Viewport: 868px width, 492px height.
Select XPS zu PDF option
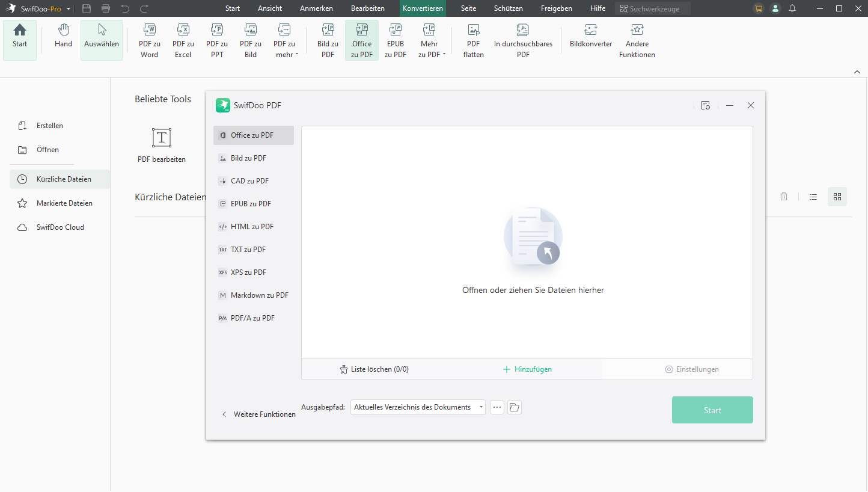click(254, 272)
